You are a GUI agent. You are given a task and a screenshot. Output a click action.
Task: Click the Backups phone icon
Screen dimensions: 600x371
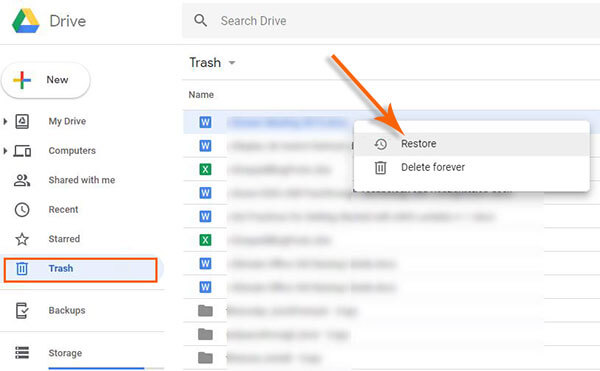pos(22,310)
